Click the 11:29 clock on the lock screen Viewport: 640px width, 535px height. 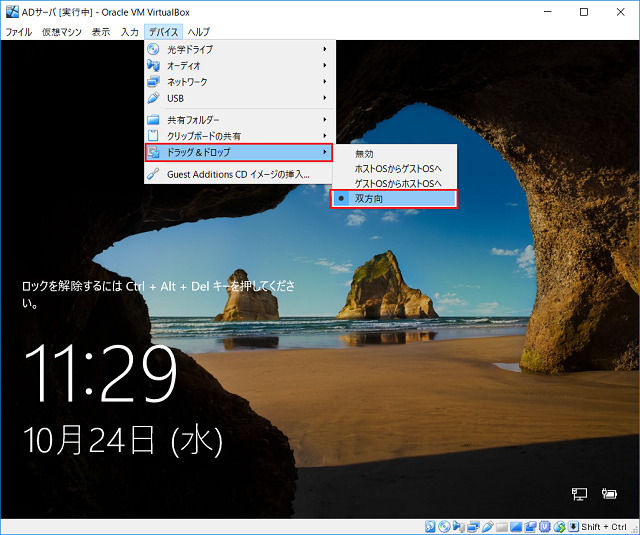point(101,373)
